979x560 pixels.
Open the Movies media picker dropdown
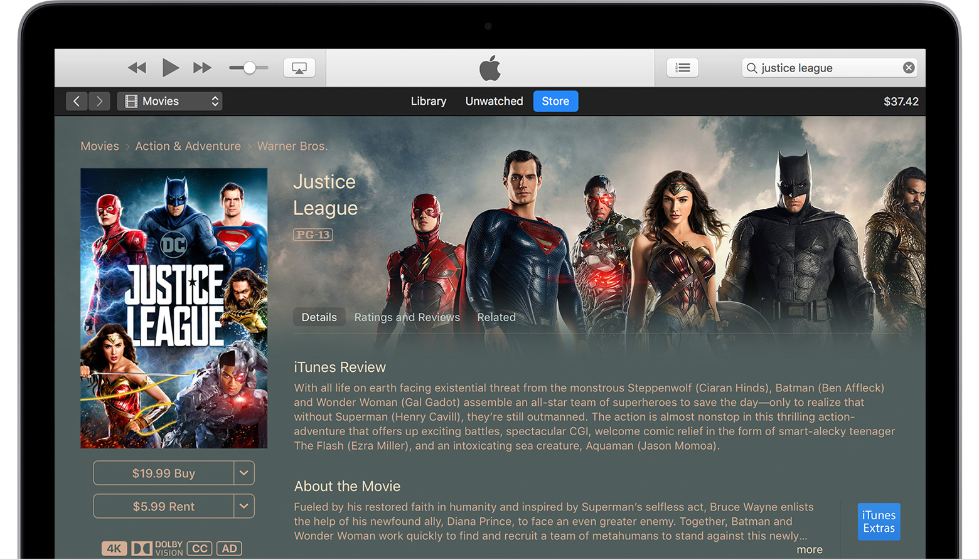(x=169, y=101)
